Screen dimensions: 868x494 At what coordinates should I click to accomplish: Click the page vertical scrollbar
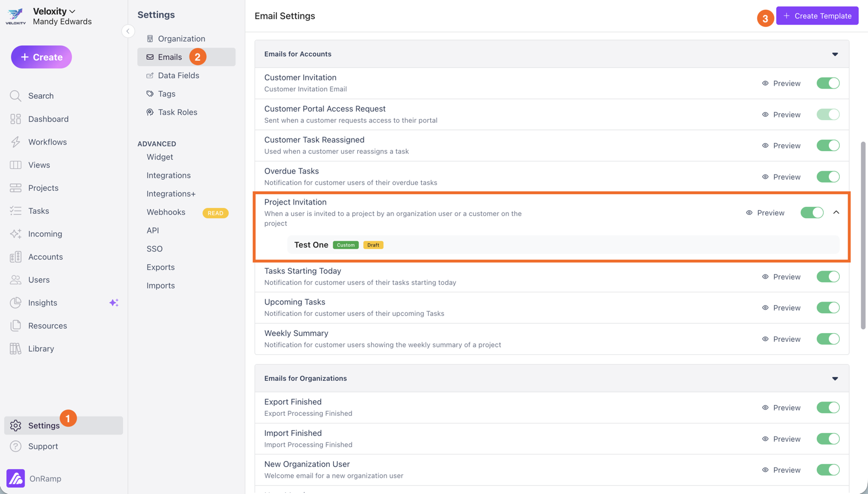tap(863, 236)
